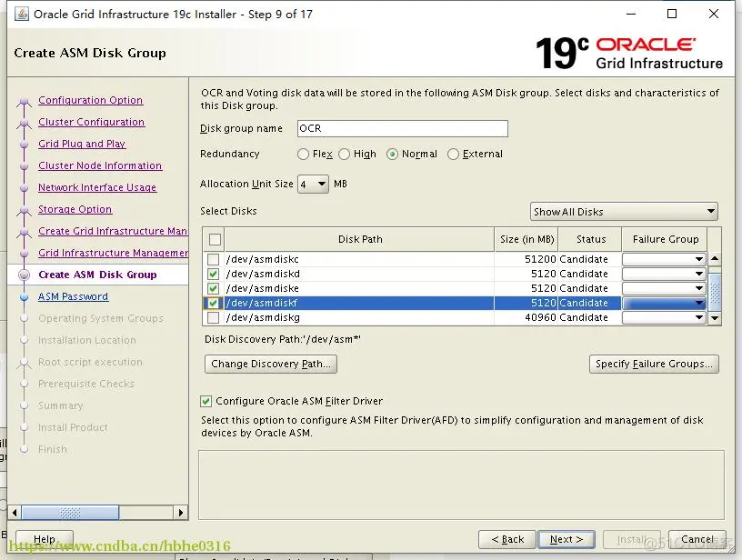Click the Disk group name input field
Viewport: 742px width, 560px height.
click(403, 129)
